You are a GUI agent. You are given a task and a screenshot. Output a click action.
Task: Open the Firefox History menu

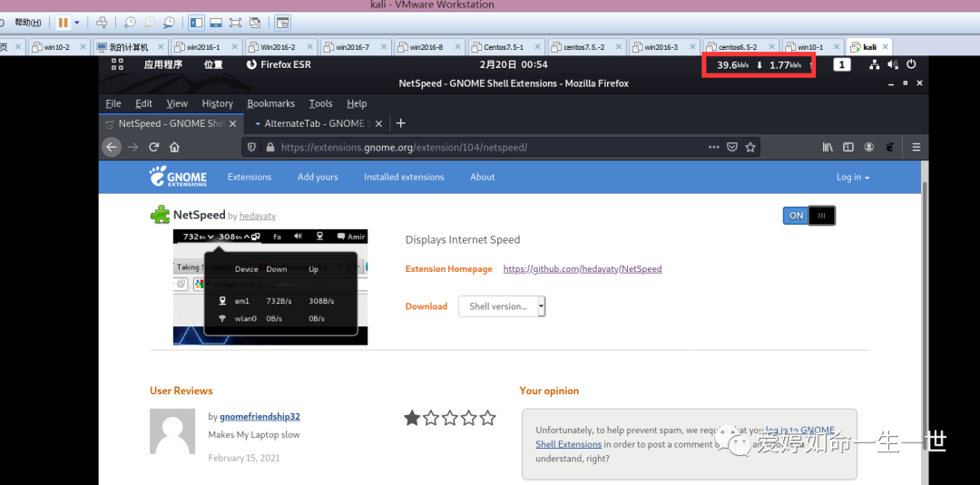pyautogui.click(x=218, y=103)
